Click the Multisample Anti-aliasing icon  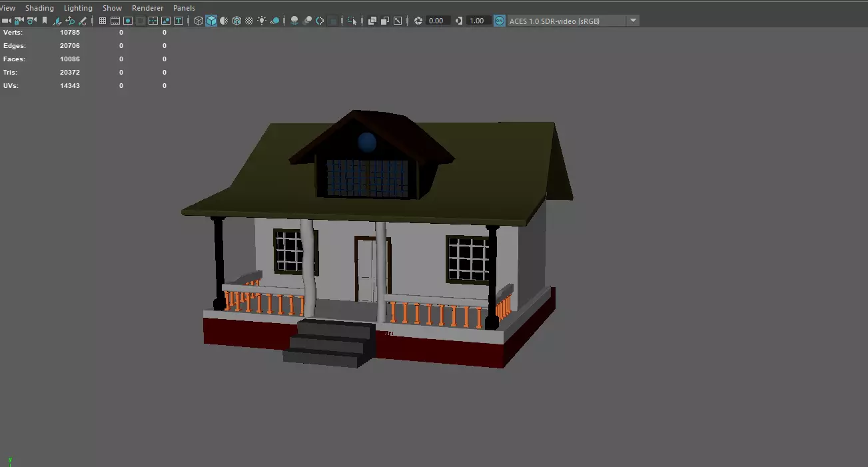320,21
